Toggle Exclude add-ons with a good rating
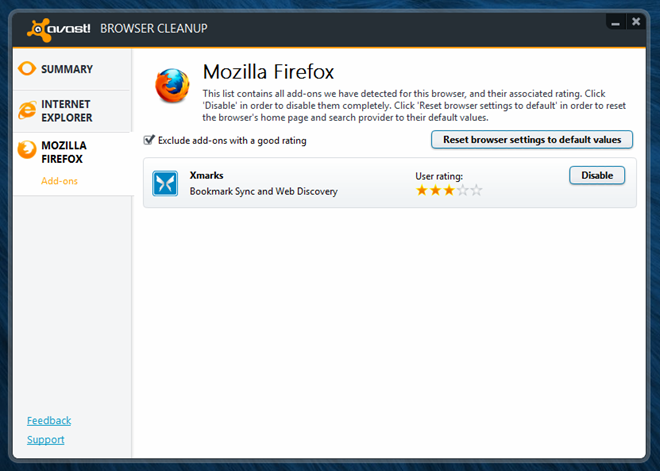The height and width of the screenshot is (471, 660). click(x=149, y=140)
